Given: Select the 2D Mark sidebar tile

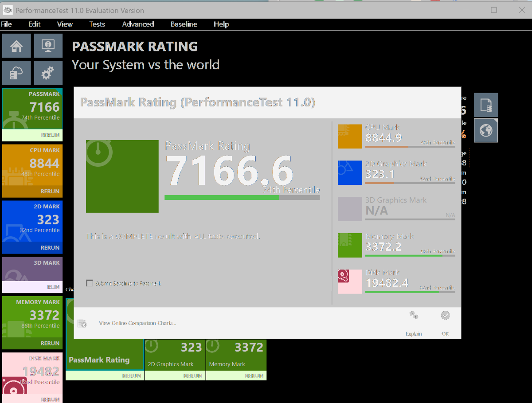Looking at the screenshot, I should pos(32,221).
